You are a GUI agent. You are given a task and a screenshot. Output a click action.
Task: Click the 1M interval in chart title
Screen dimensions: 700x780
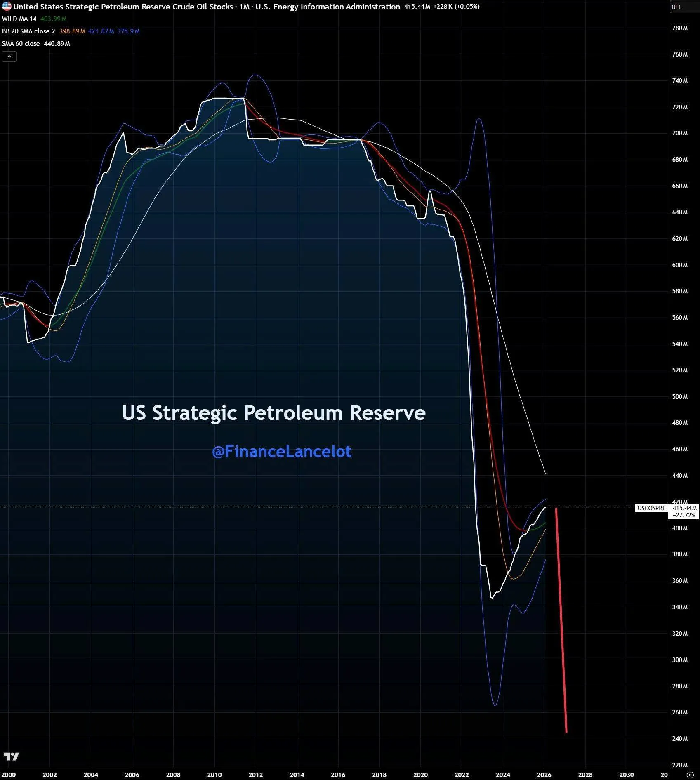[244, 7]
